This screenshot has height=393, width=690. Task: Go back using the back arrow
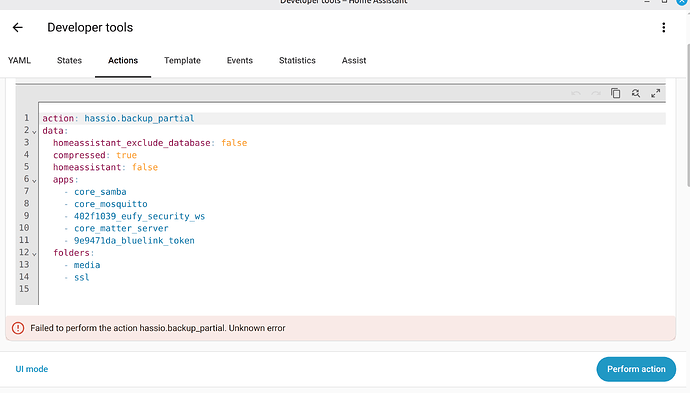point(18,28)
